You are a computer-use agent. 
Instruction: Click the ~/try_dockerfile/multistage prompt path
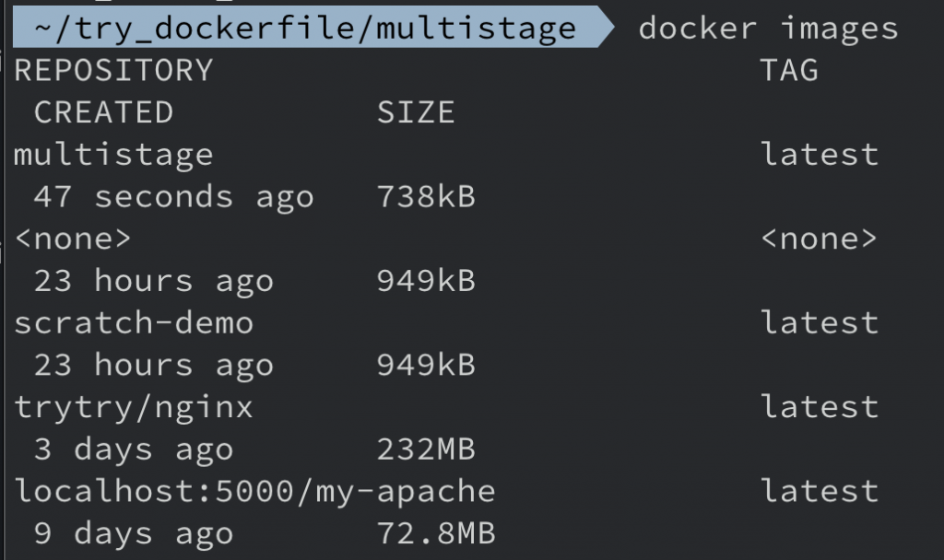click(304, 29)
